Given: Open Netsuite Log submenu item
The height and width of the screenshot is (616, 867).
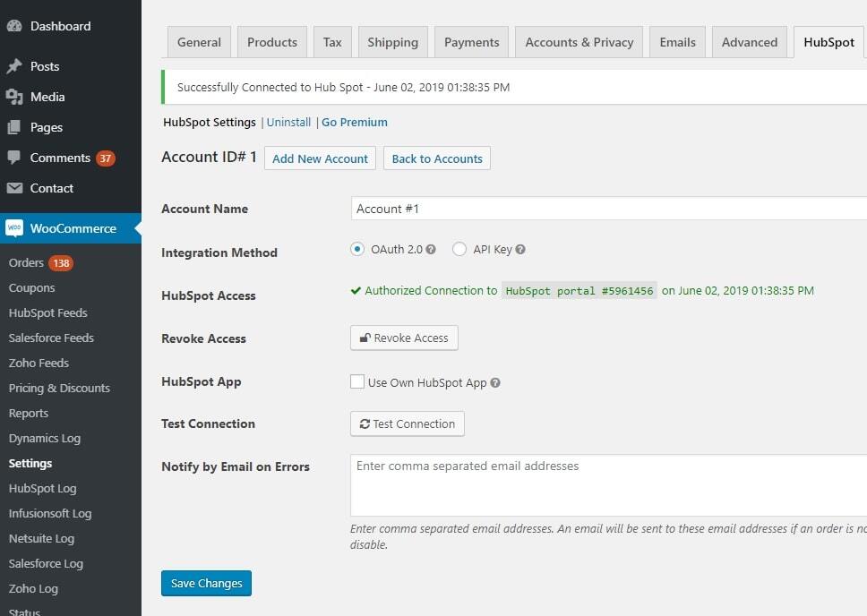Looking at the screenshot, I should [41, 539].
